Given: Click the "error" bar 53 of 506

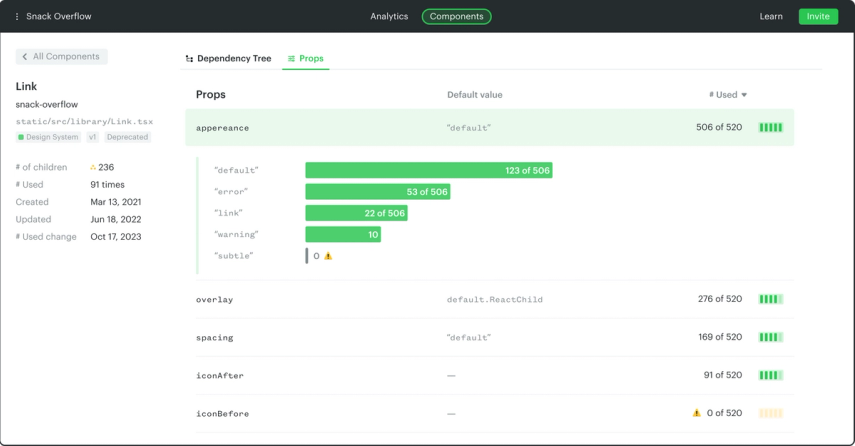Looking at the screenshot, I should point(378,191).
